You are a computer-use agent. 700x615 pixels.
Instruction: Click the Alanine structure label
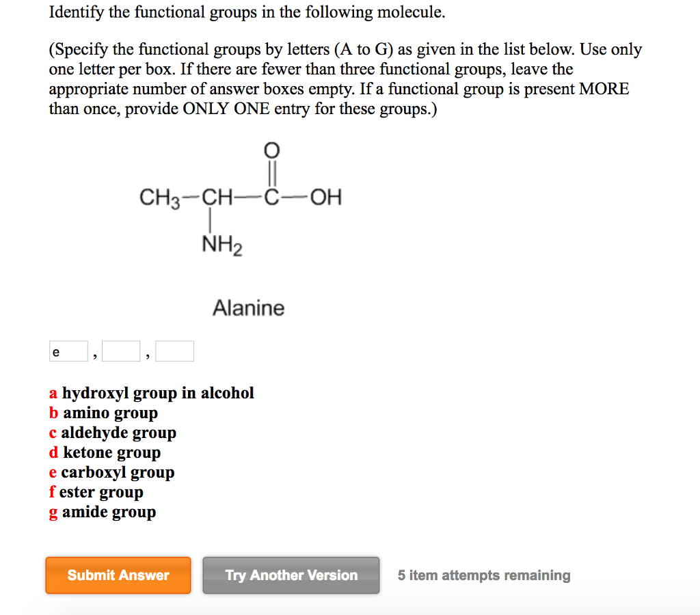coord(249,308)
